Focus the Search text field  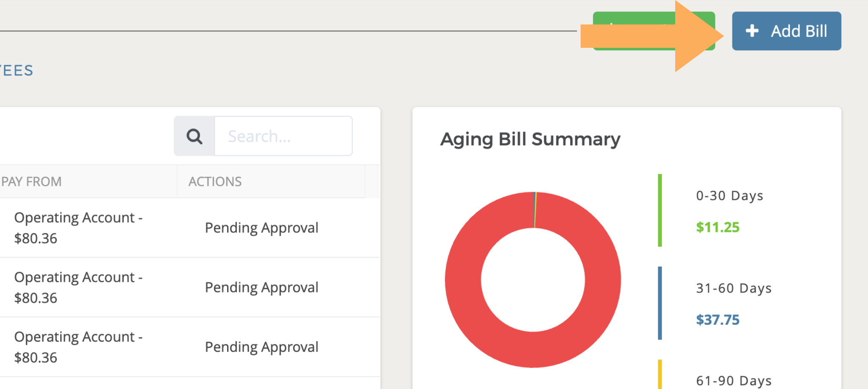pyautogui.click(x=283, y=136)
